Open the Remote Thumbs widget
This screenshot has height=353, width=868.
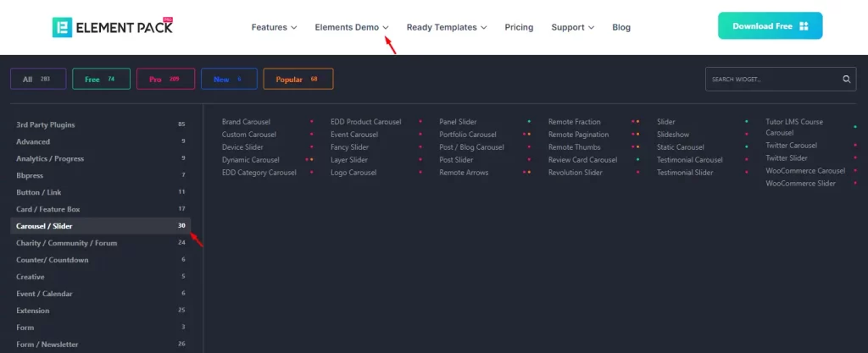click(575, 147)
